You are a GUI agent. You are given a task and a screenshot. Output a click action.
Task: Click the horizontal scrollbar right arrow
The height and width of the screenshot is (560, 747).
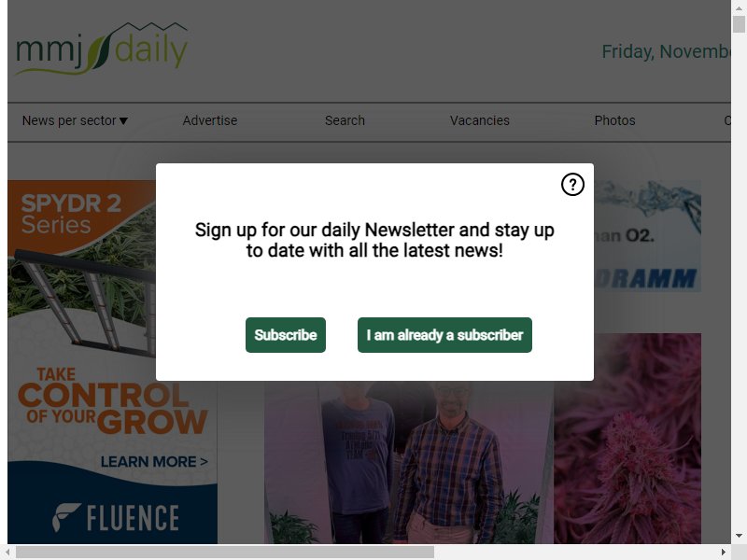pyautogui.click(x=723, y=552)
